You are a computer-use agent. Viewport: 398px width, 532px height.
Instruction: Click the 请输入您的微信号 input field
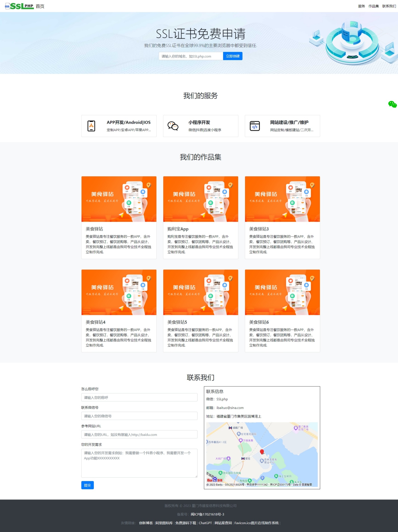pos(139,416)
